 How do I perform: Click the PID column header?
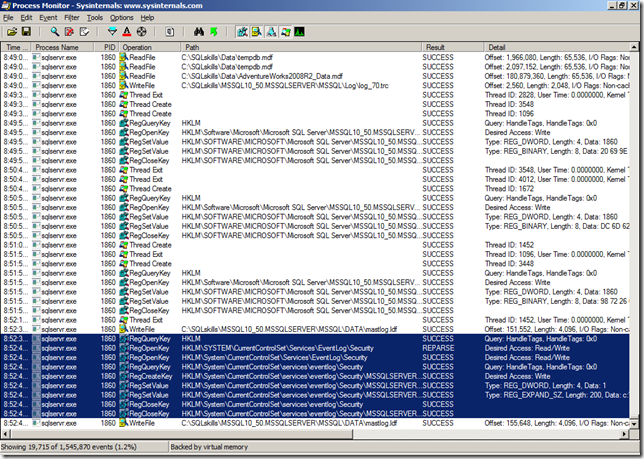pyautogui.click(x=106, y=47)
